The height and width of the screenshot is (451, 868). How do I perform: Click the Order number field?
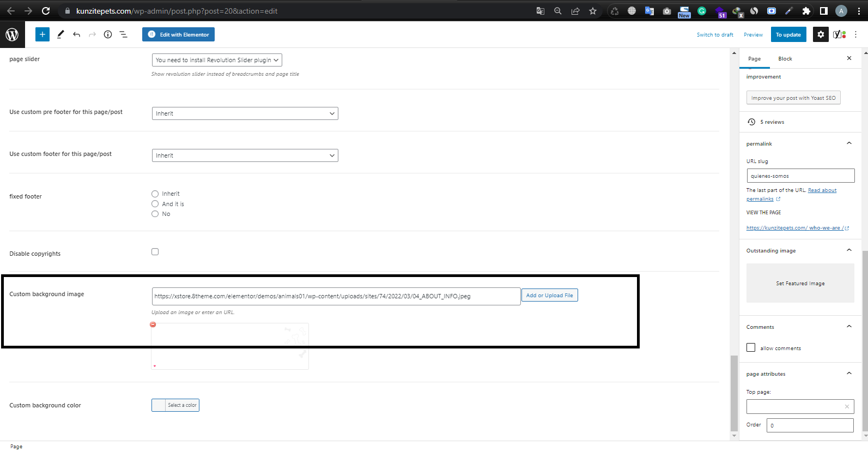810,425
